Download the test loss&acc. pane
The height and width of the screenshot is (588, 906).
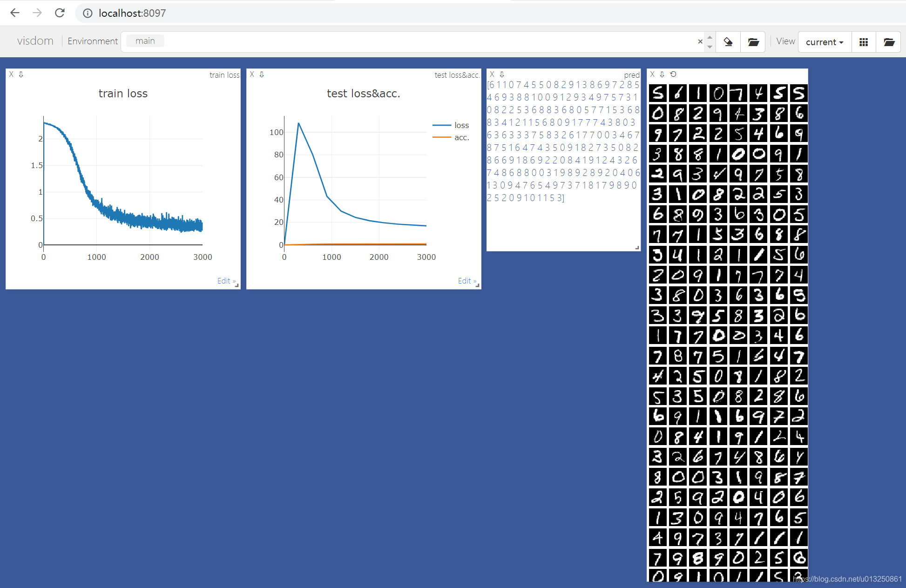point(262,74)
